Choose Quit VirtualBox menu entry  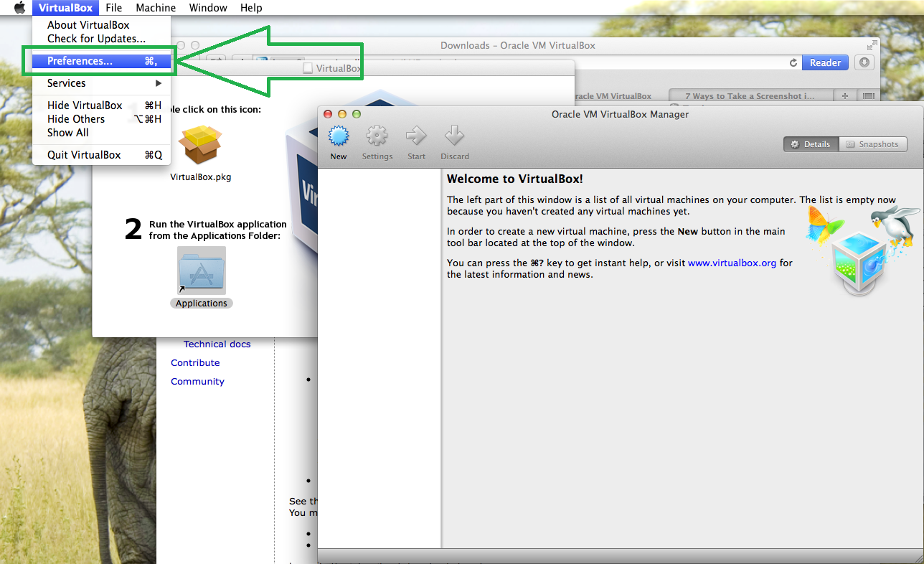(x=101, y=155)
